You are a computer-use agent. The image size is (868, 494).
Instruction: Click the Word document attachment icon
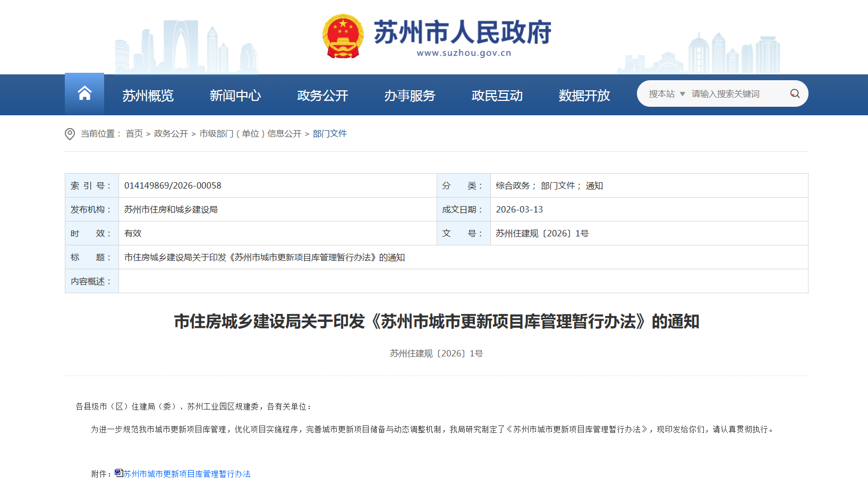click(118, 473)
